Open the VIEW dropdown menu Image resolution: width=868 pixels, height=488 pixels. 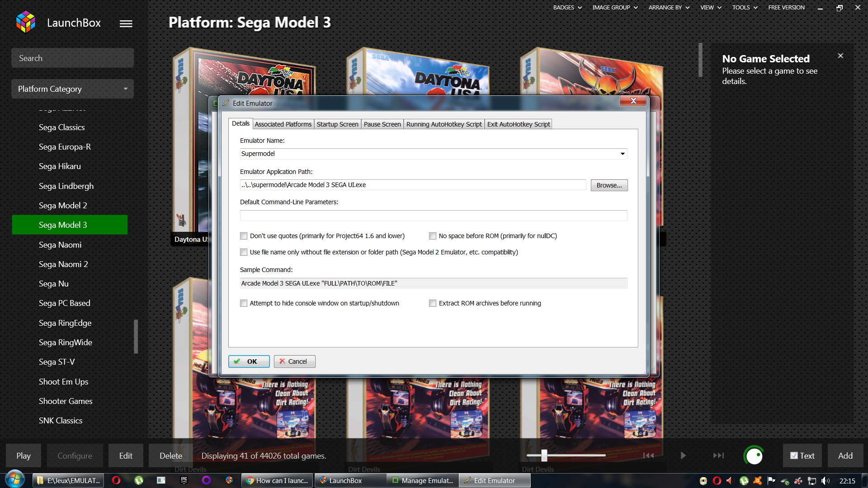point(711,7)
